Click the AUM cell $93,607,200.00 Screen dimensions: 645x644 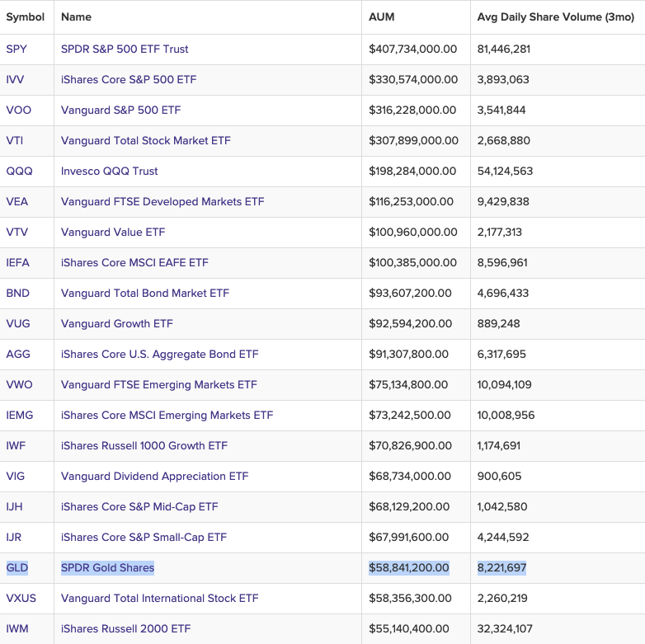410,293
